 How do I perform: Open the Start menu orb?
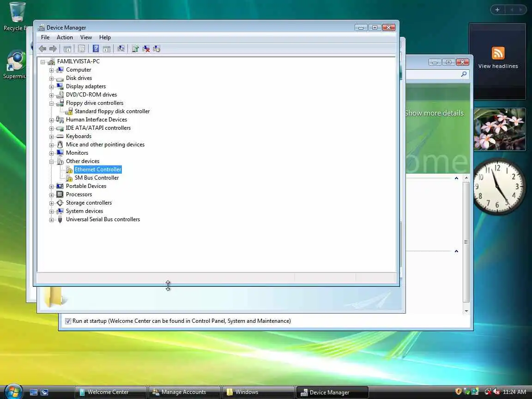point(13,392)
